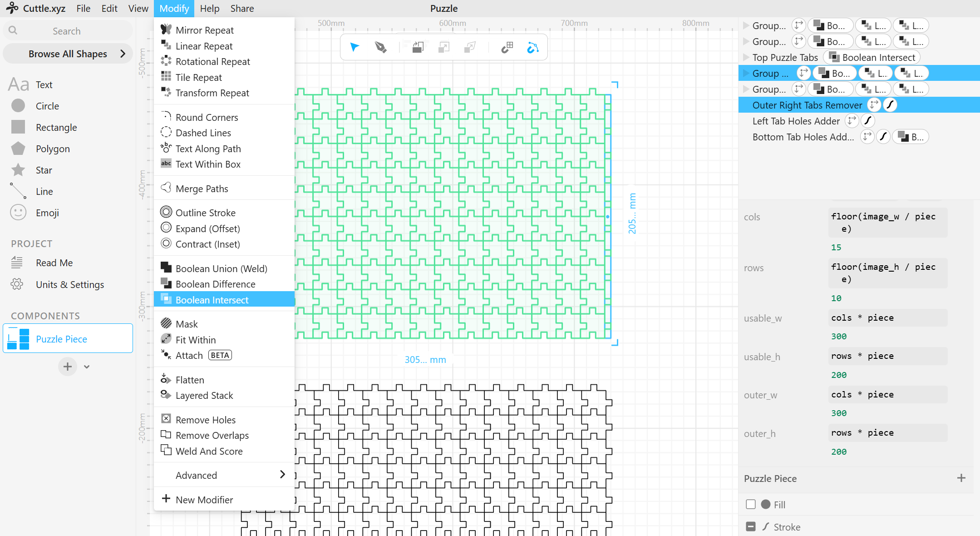980x536 pixels.
Task: Expand the first Group row
Action: 745,25
